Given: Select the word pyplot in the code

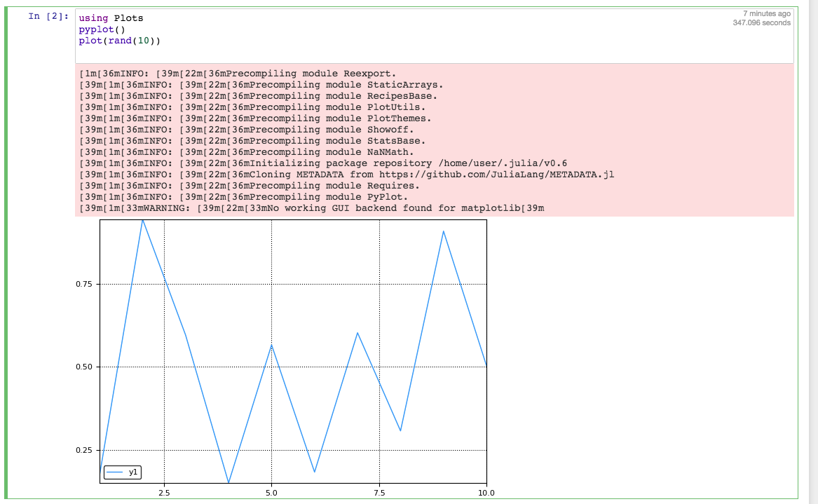Looking at the screenshot, I should point(95,29).
